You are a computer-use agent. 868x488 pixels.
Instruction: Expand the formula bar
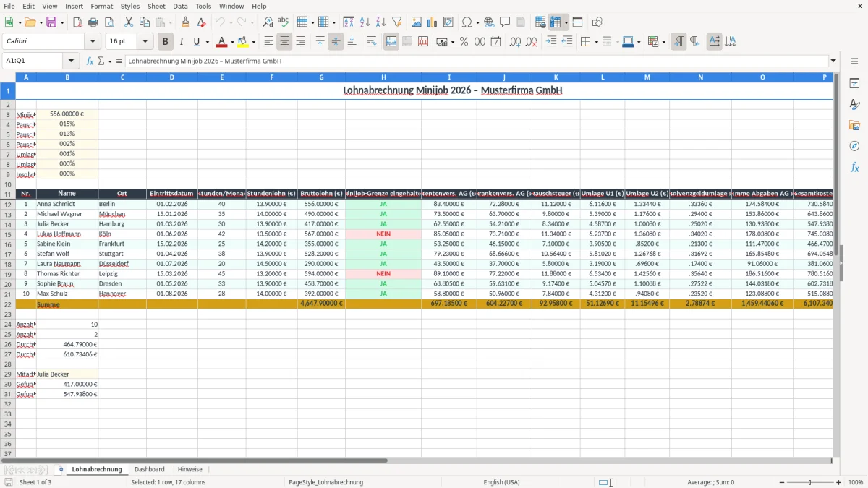click(833, 61)
